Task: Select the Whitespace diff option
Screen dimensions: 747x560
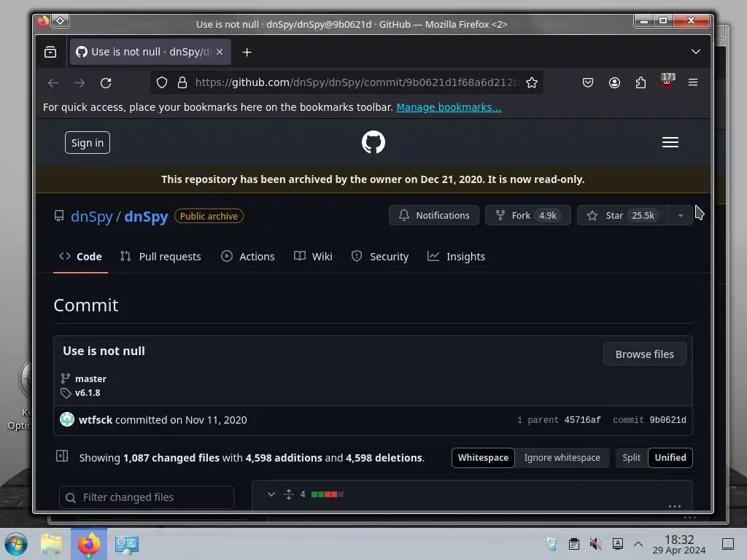Action: coord(483,458)
